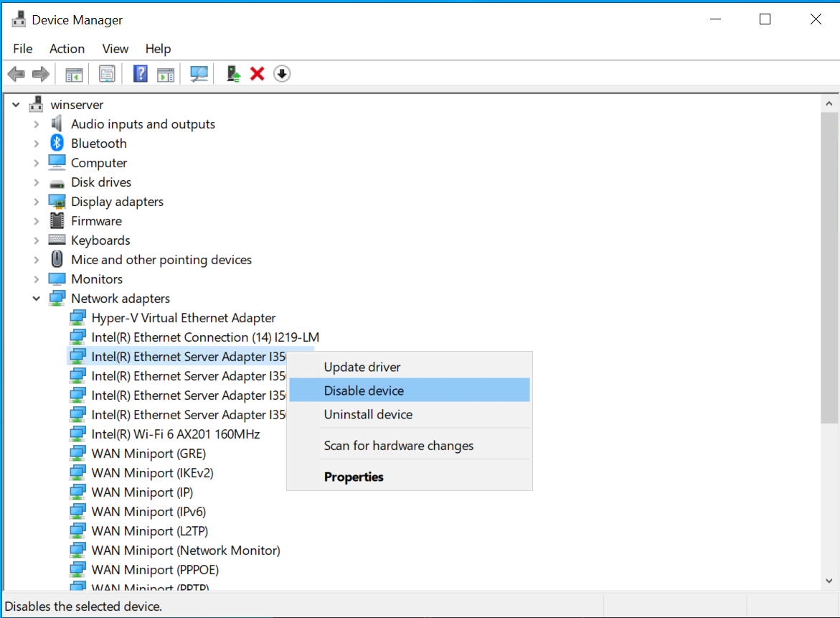Screen dimensions: 840x618
Task: Collapse the Network adapters category
Action: pos(37,299)
